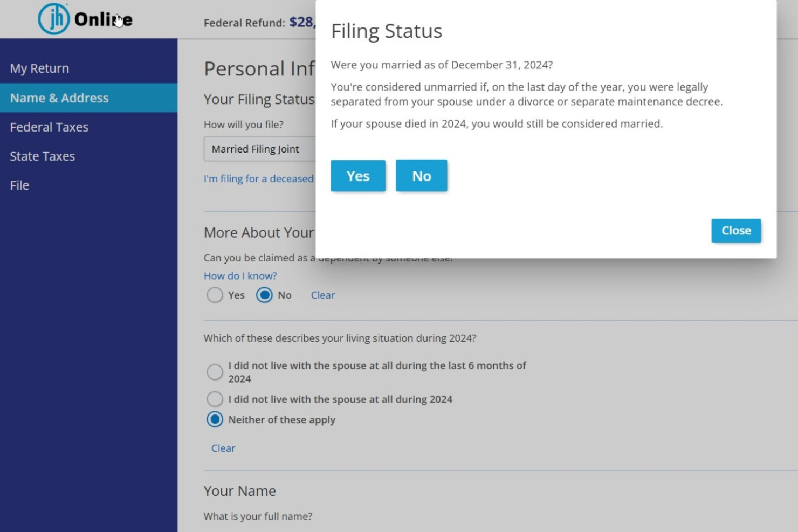The height and width of the screenshot is (532, 798).
Task: Answer No in the Filing Status dialog
Action: click(x=422, y=175)
